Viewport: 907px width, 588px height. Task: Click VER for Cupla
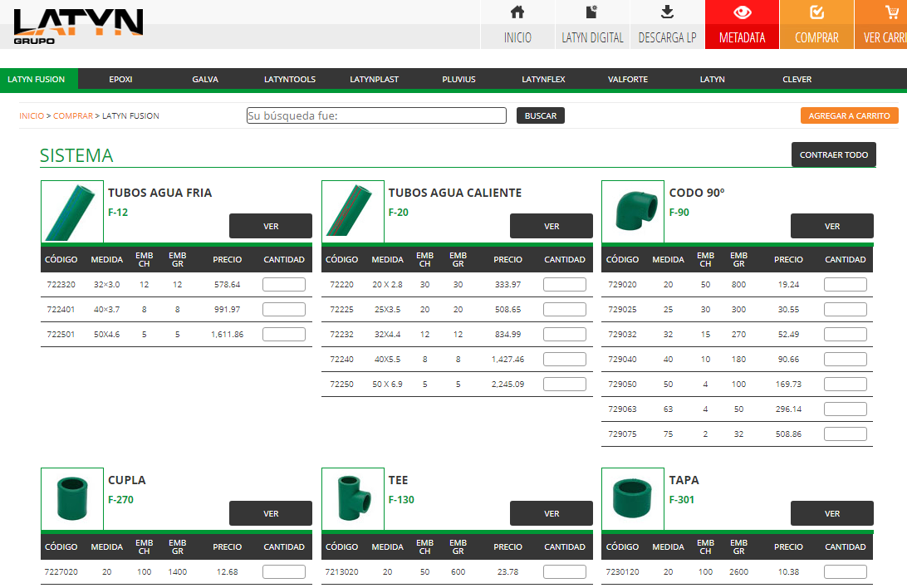pos(271,513)
